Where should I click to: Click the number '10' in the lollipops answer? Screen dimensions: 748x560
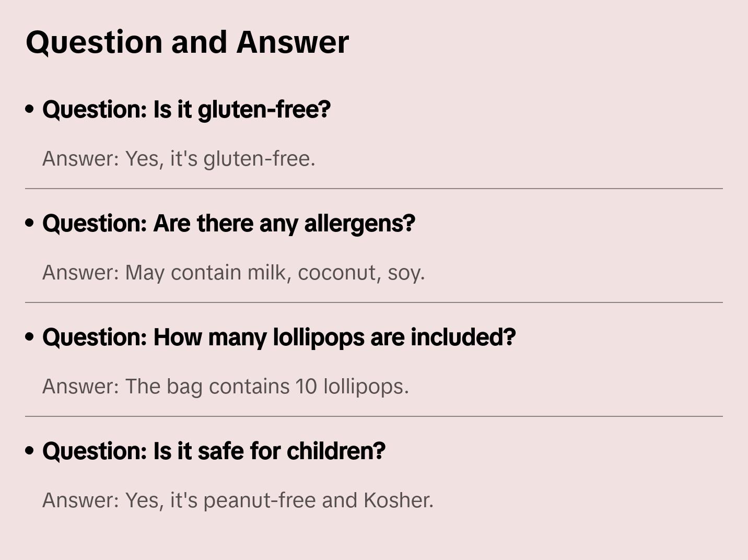tap(306, 387)
